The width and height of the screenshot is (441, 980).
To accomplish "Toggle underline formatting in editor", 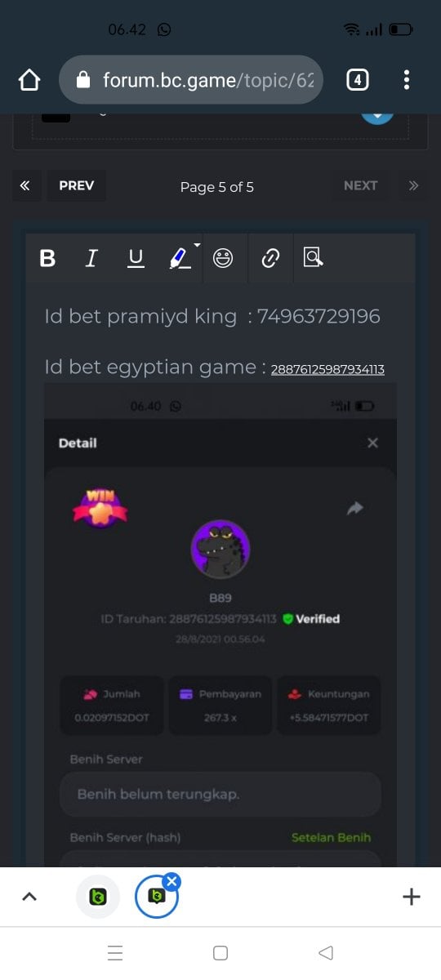I will tap(136, 258).
